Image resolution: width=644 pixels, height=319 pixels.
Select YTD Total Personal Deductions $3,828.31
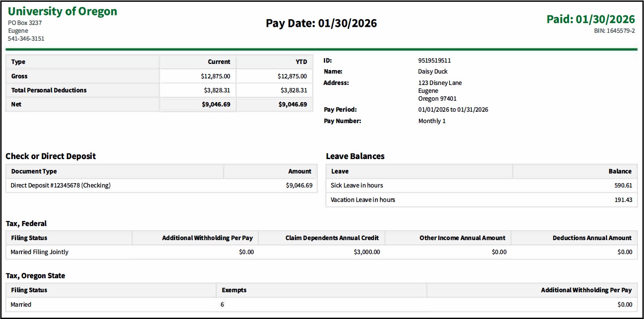pos(294,90)
